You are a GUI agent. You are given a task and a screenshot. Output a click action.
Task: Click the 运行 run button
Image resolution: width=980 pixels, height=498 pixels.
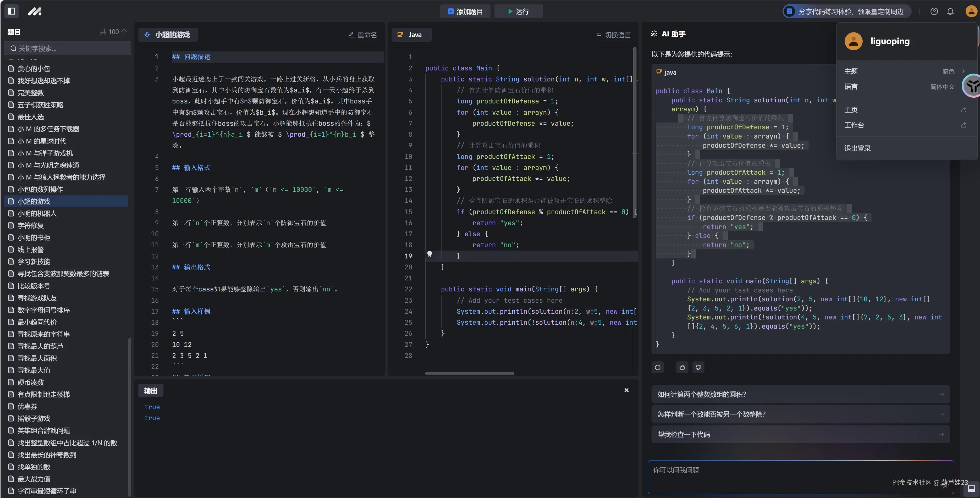click(518, 12)
